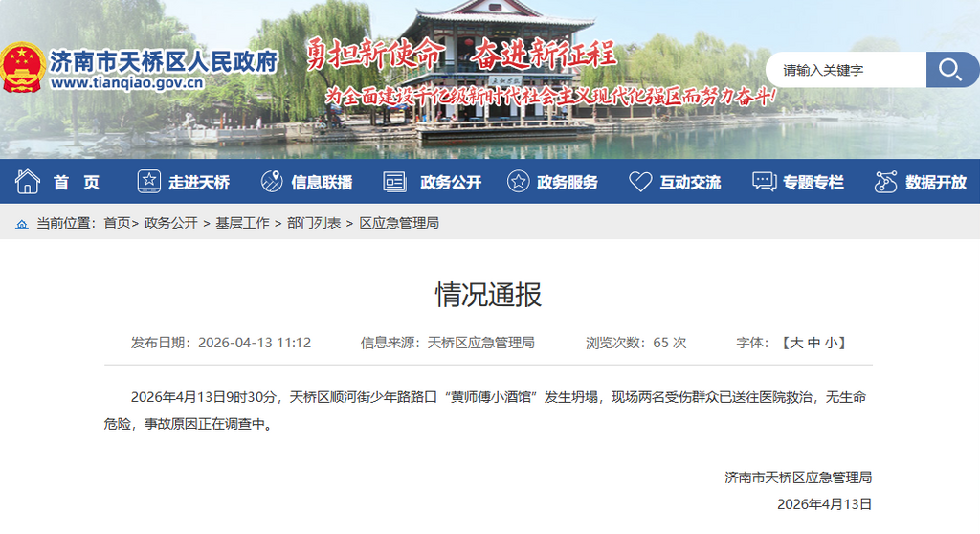Image resolution: width=980 pixels, height=534 pixels.
Task: Click the house icon beside 首页
Action: [28, 182]
